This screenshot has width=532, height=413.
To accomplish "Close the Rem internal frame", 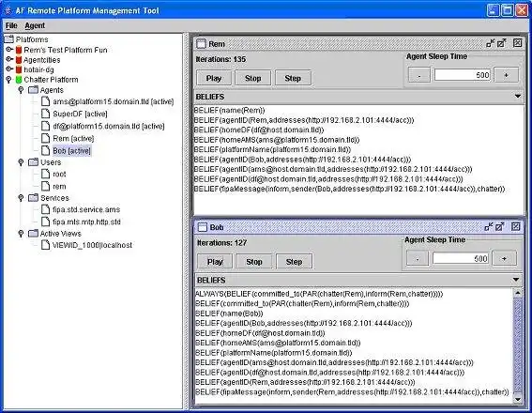I will tap(517, 43).
